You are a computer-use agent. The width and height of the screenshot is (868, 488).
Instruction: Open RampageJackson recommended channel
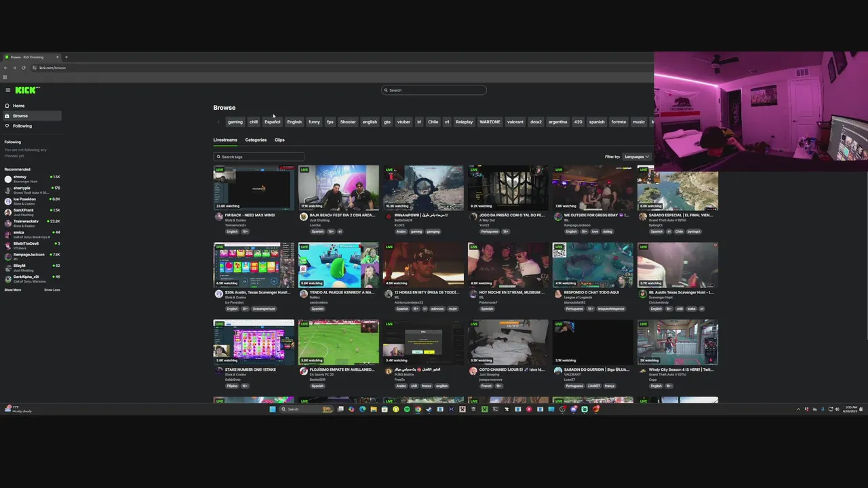[x=32, y=256]
